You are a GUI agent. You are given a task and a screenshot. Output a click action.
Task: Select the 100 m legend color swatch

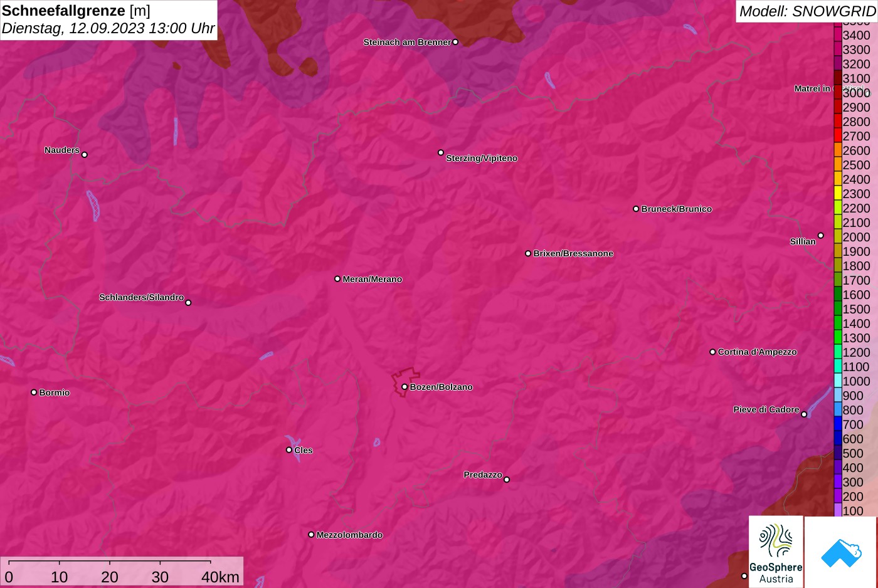pos(838,510)
